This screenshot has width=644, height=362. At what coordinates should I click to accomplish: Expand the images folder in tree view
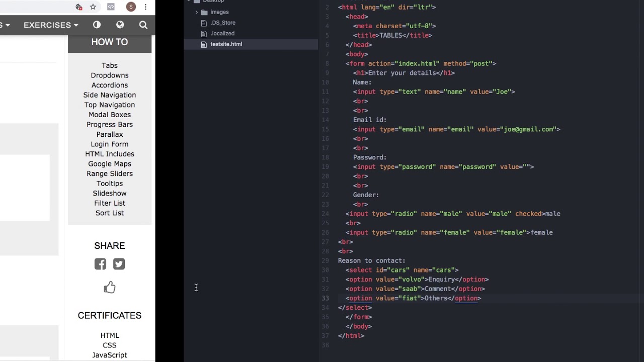point(197,12)
